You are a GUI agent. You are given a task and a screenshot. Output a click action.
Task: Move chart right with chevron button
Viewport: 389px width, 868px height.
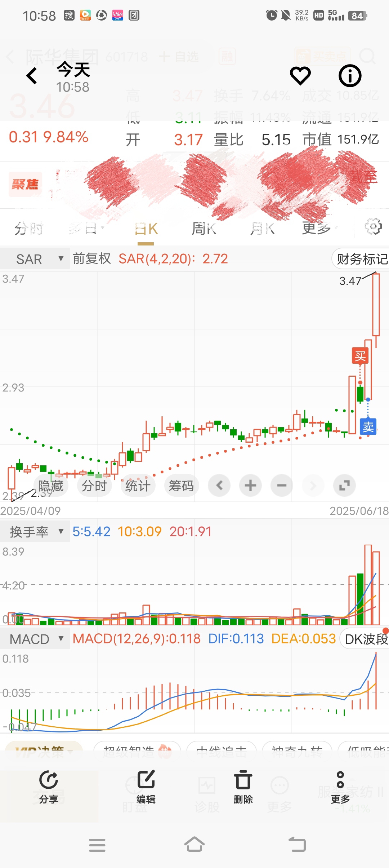pos(313,485)
